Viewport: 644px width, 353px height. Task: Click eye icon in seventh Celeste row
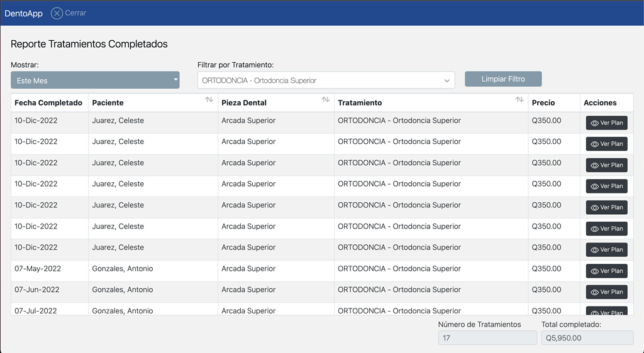pyautogui.click(x=594, y=250)
